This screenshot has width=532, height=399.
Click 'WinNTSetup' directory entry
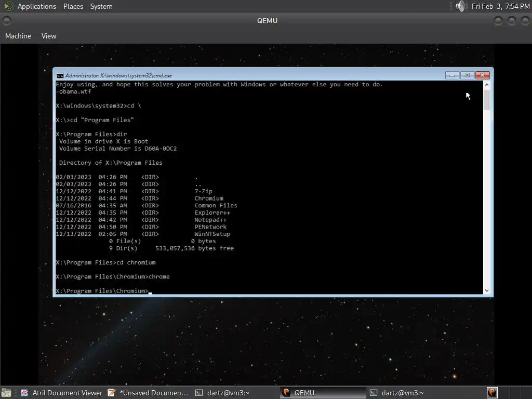point(212,234)
